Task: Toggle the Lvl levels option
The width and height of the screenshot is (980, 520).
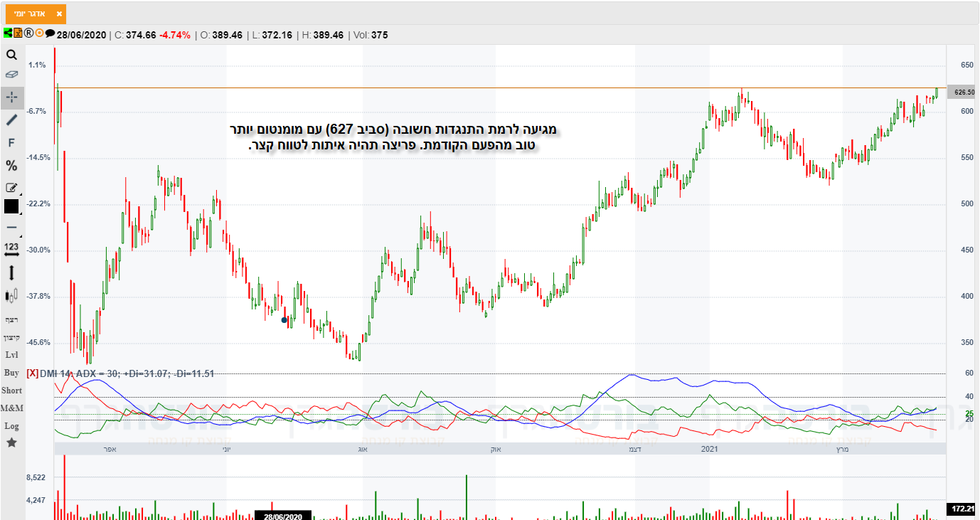Action: coord(11,355)
